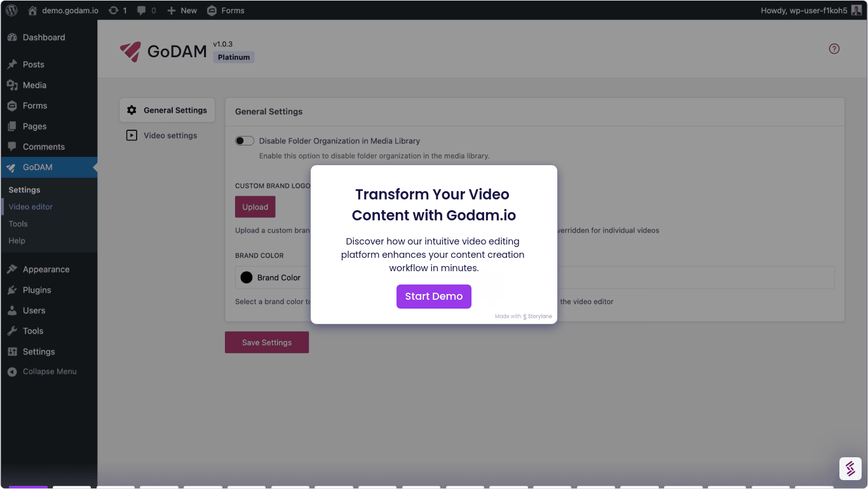Click the Save Settings button
Image resolution: width=868 pixels, height=489 pixels.
[267, 342]
